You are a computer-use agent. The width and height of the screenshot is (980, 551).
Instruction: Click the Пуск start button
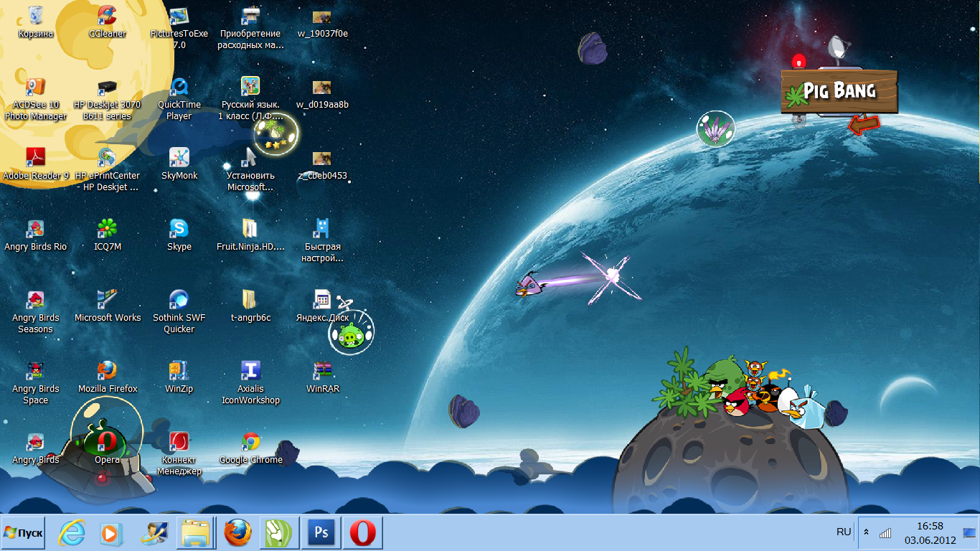pos(23,533)
